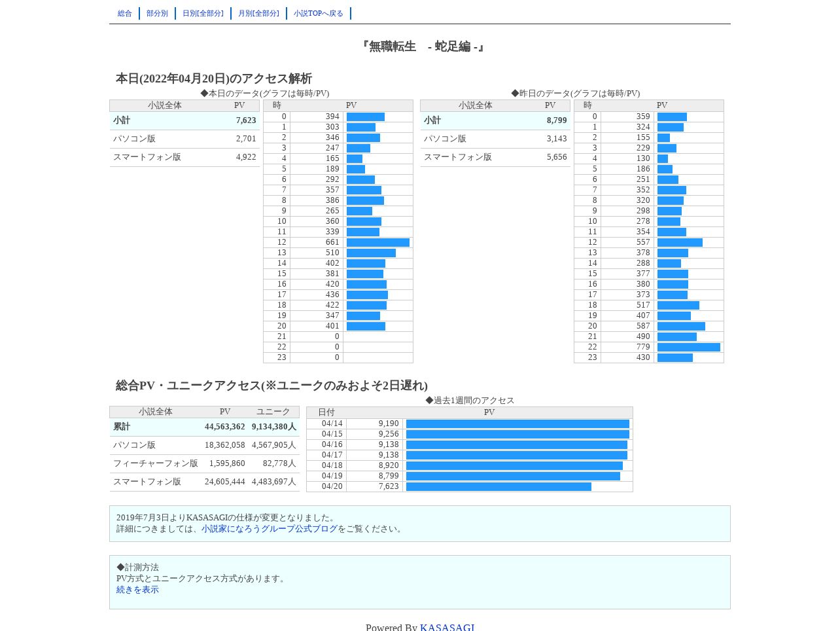The width and height of the screenshot is (840, 631).
Task: Open 小説家になろうグループ公式ブログ link
Action: (270, 529)
